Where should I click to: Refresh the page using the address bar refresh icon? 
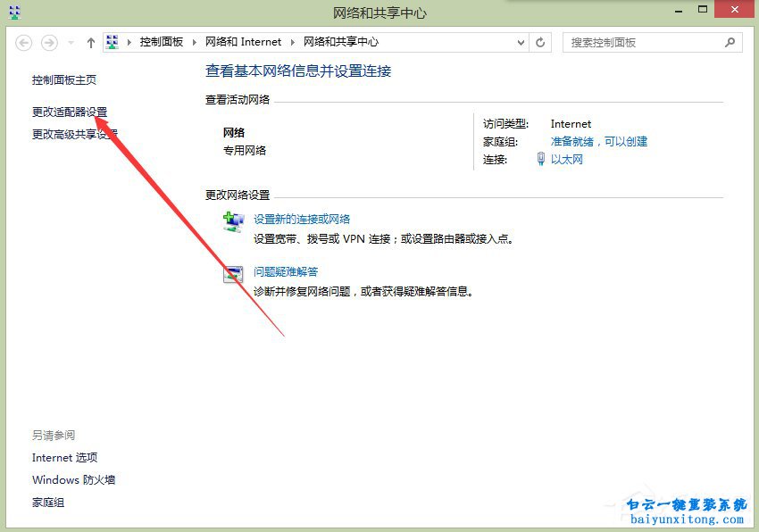[540, 42]
